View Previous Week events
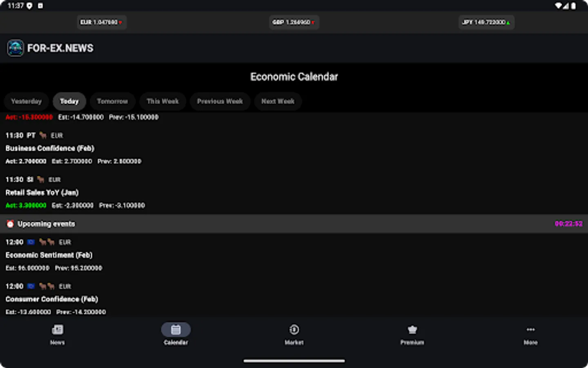Image resolution: width=588 pixels, height=368 pixels. (220, 101)
